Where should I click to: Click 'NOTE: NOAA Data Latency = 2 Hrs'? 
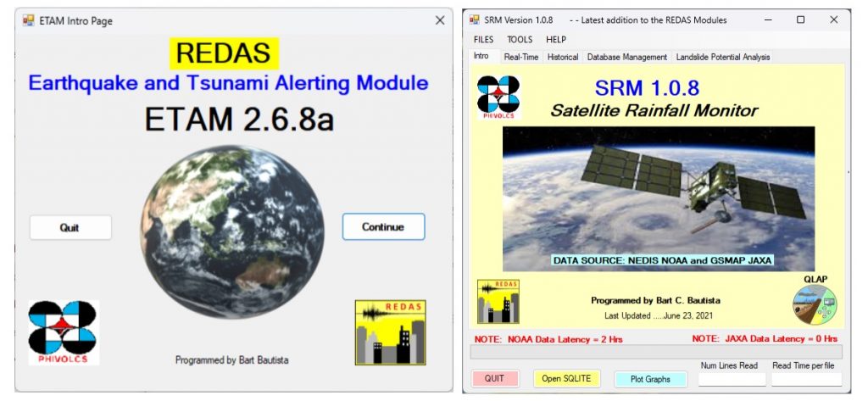[x=548, y=339]
